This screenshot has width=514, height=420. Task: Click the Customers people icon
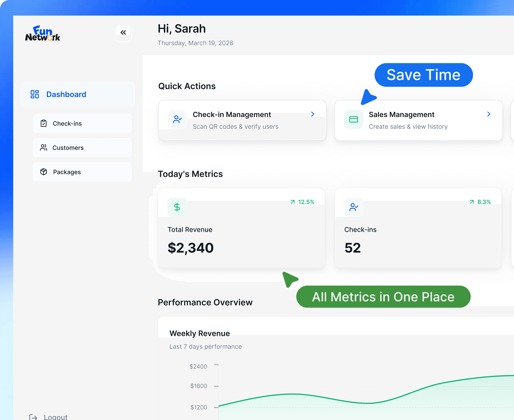(x=44, y=148)
